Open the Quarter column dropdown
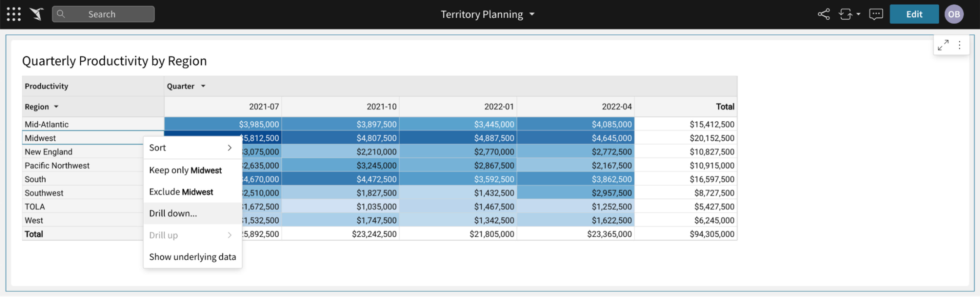980x297 pixels. 203,86
